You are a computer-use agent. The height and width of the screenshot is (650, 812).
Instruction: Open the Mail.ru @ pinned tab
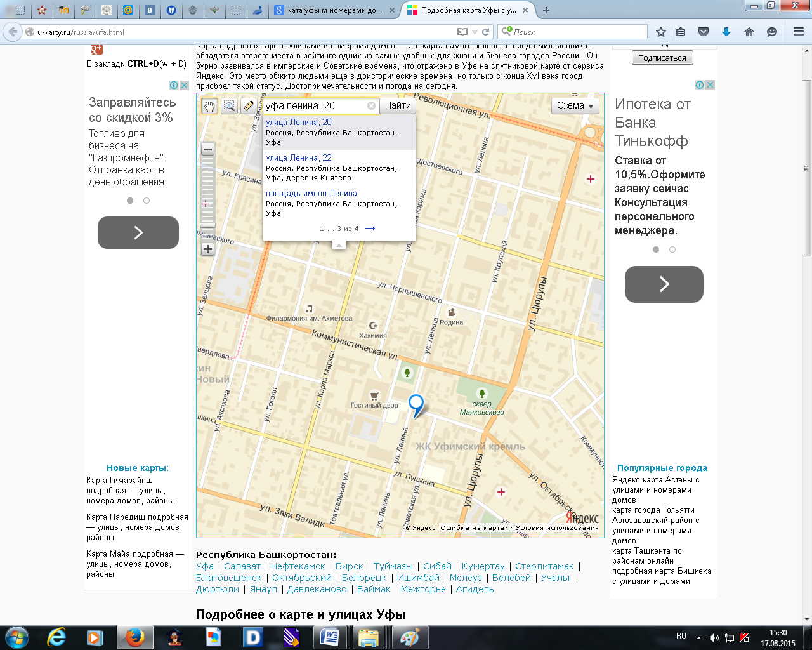point(128,10)
